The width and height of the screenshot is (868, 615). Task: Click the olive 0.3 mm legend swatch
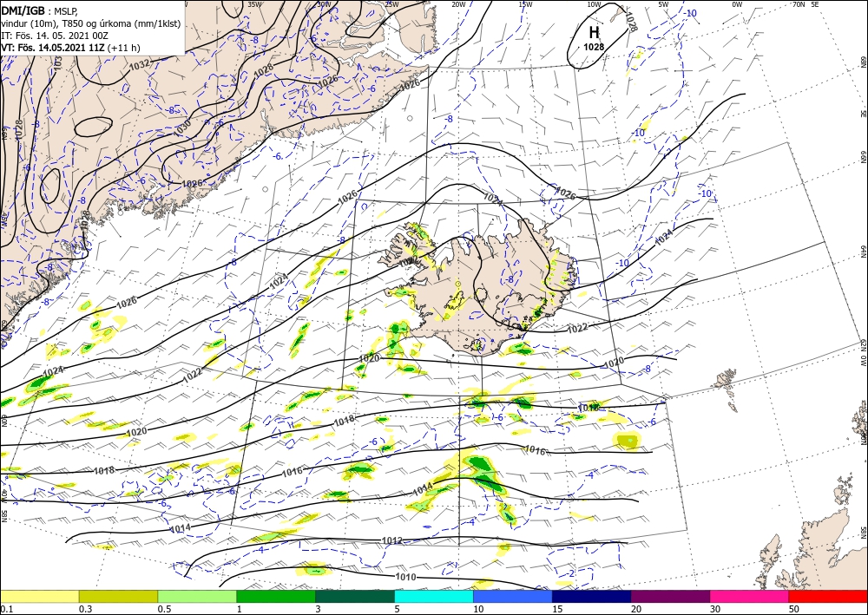[x=118, y=596]
